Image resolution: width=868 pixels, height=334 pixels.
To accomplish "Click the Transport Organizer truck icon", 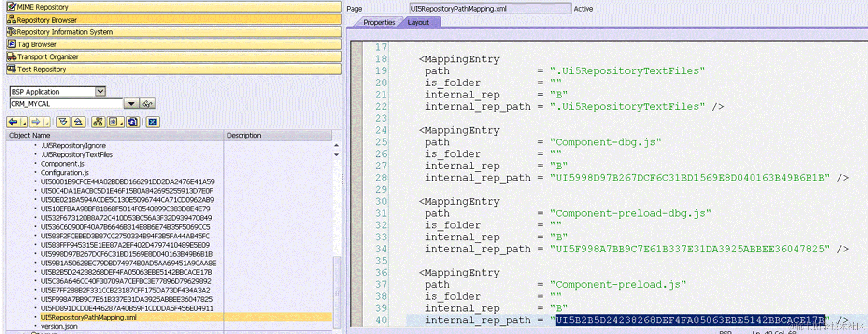I will (x=12, y=56).
